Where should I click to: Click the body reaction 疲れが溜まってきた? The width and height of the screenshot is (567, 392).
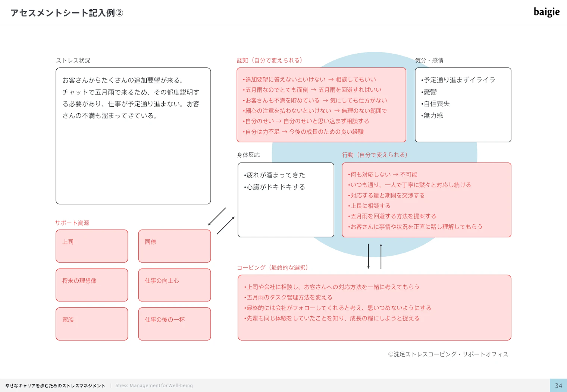click(x=274, y=175)
